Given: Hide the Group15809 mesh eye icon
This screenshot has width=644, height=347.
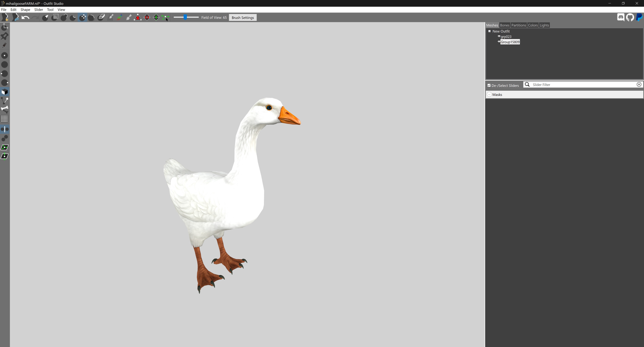Looking at the screenshot, I should click(499, 42).
